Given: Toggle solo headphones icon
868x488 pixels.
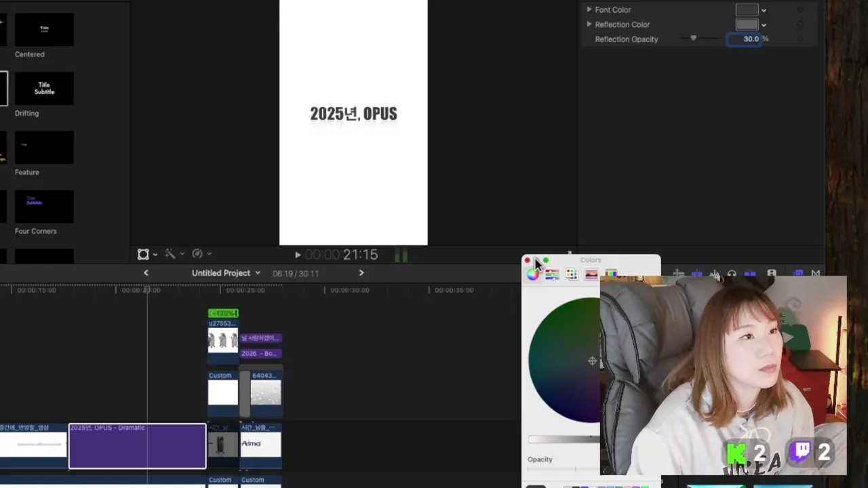Looking at the screenshot, I should click(x=732, y=273).
